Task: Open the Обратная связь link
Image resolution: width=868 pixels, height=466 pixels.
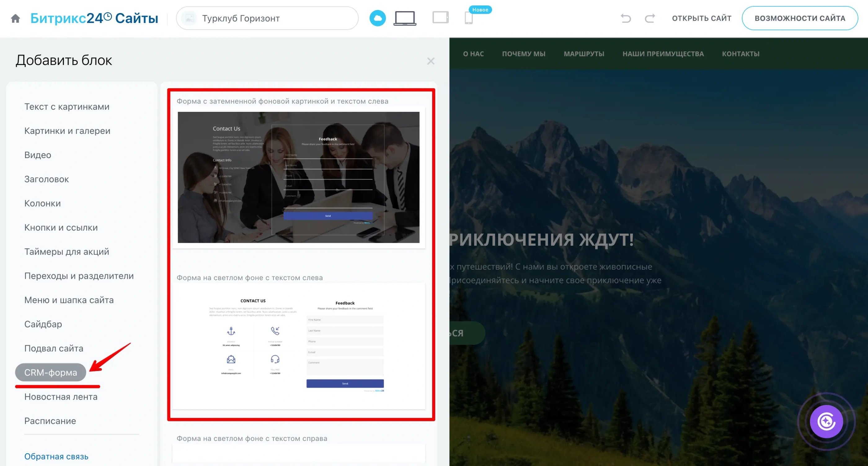Action: 56,456
